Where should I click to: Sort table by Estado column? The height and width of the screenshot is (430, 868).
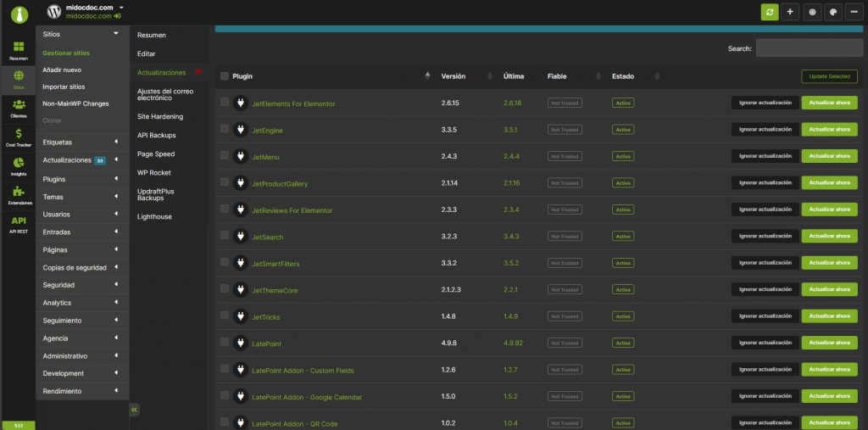tap(636, 76)
